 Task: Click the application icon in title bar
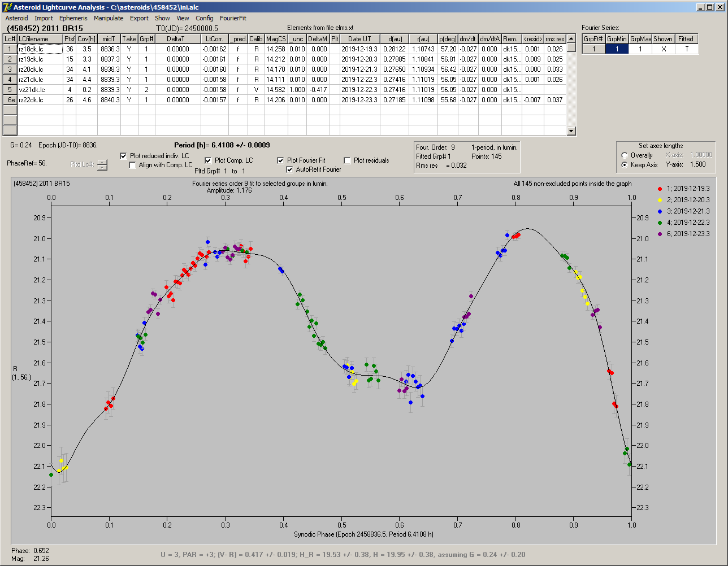click(x=7, y=7)
